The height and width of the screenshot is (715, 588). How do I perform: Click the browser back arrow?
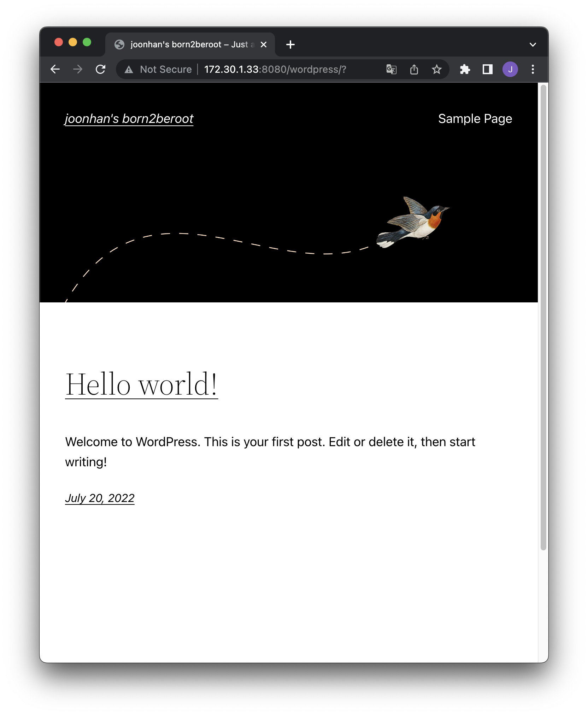pos(55,69)
